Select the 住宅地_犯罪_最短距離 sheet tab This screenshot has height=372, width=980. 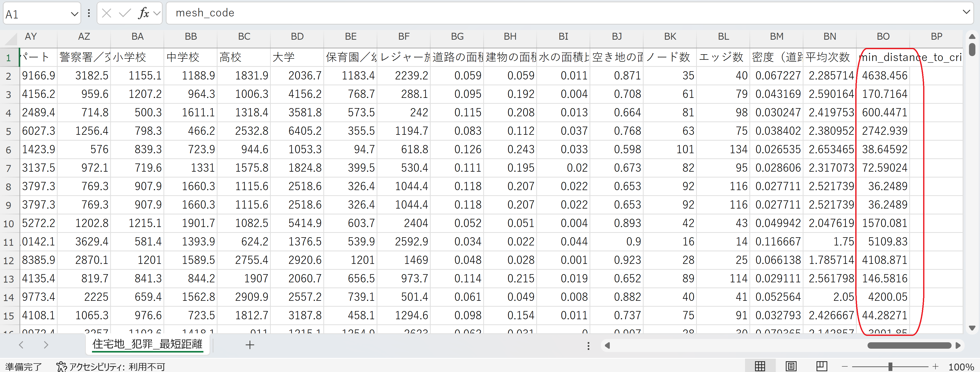coord(147,344)
